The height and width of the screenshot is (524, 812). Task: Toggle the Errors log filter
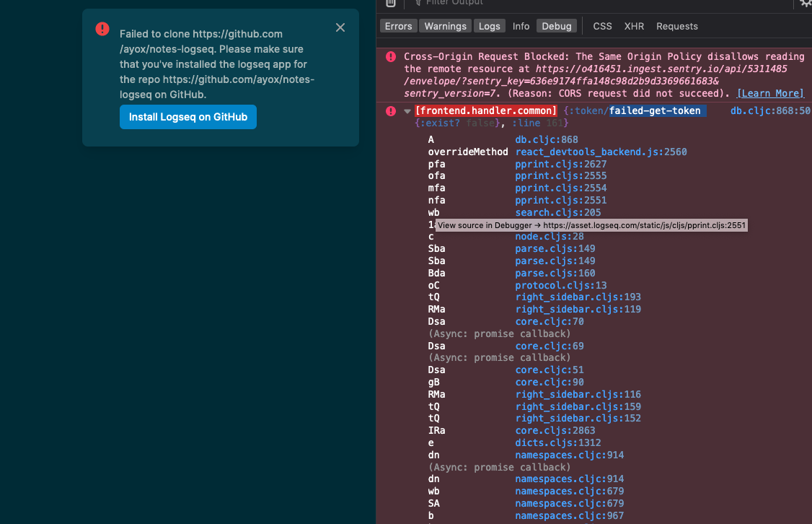click(x=398, y=26)
